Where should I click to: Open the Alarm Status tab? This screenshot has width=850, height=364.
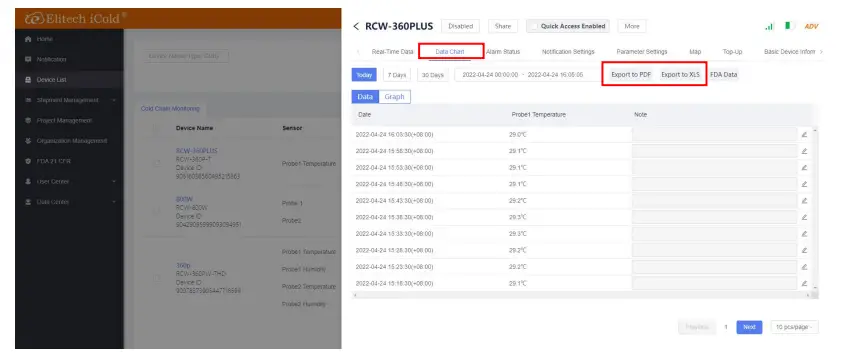pyautogui.click(x=503, y=52)
